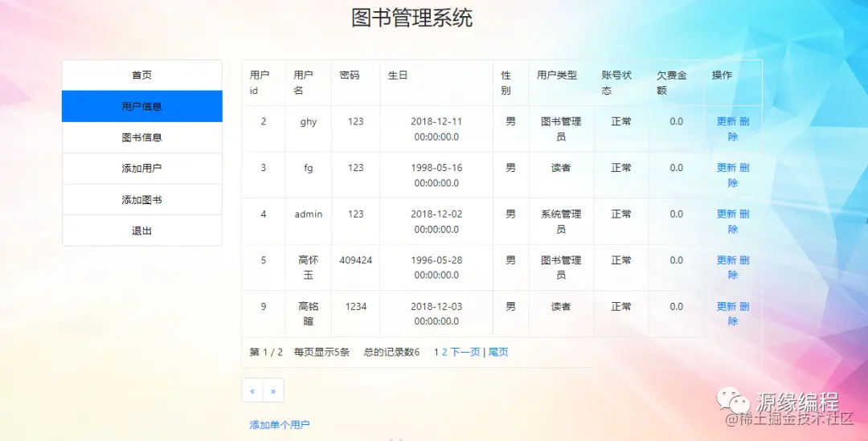Click the 每页显示5条 text
The image size is (868, 441).
(x=321, y=352)
